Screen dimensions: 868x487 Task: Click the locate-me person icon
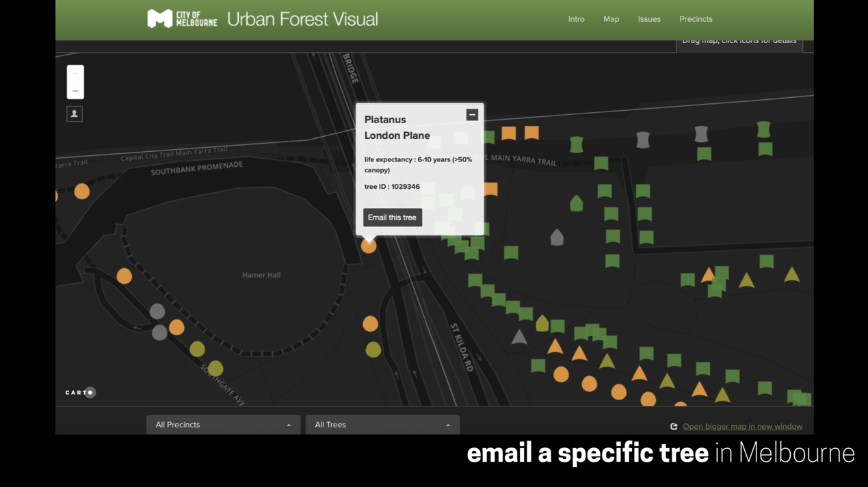click(x=75, y=114)
